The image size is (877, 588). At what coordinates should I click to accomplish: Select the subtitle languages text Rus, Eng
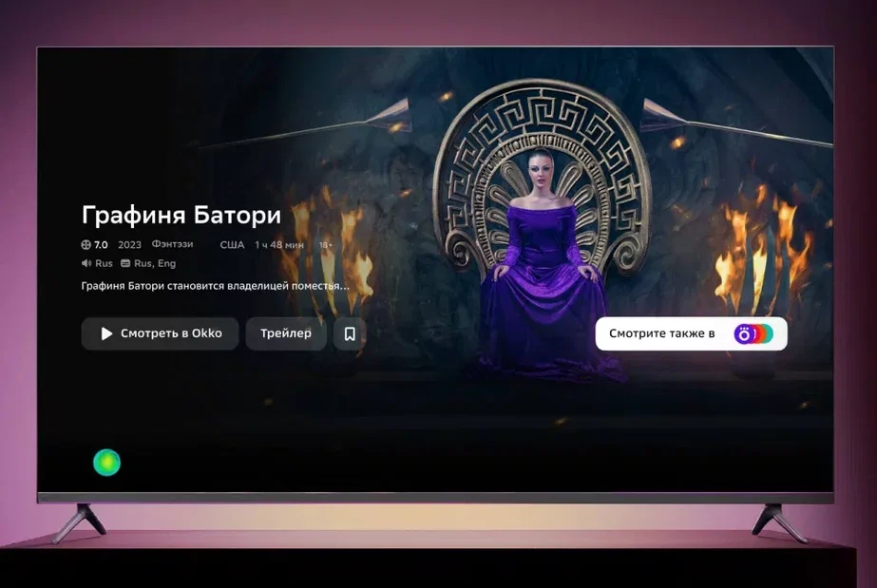(x=155, y=263)
